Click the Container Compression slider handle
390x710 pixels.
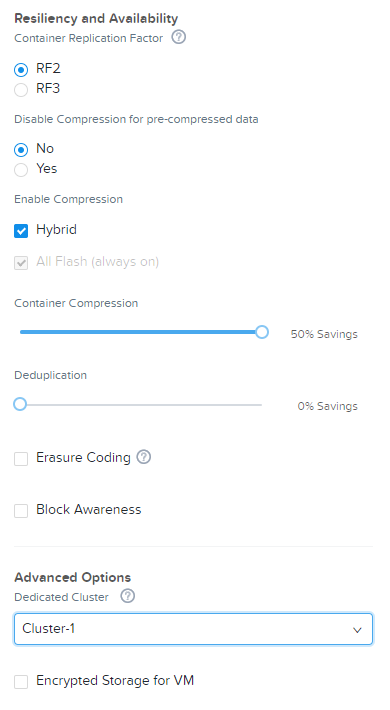(261, 332)
